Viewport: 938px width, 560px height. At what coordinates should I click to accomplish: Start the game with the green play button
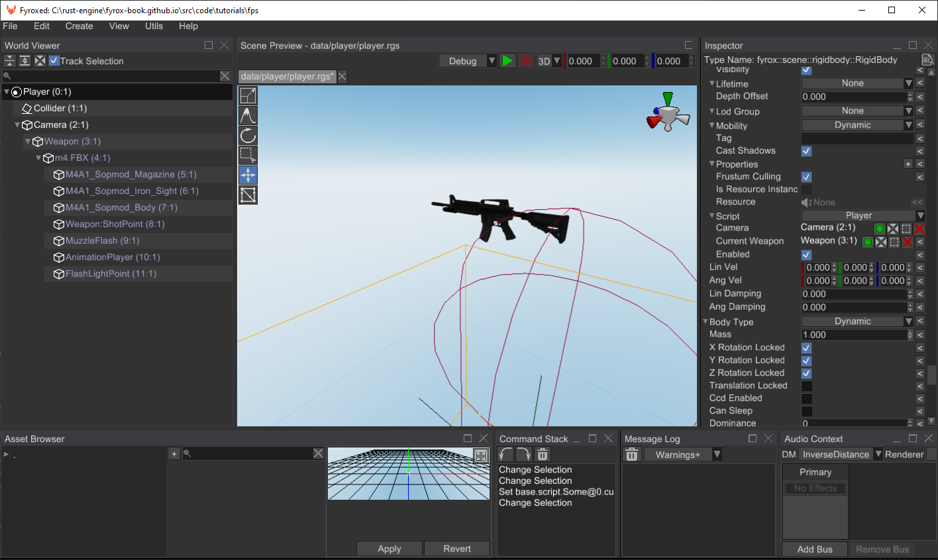point(507,61)
